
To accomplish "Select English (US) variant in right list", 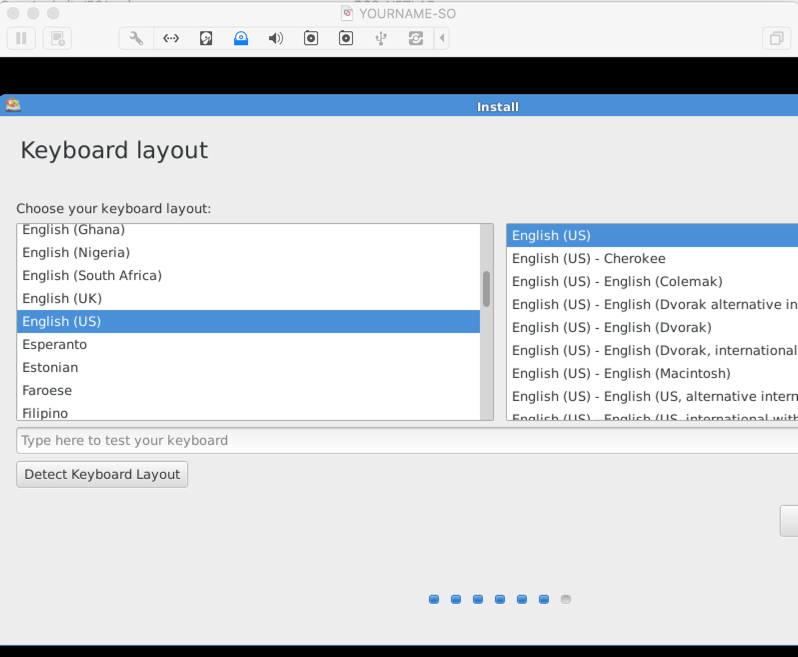I will coord(652,236).
